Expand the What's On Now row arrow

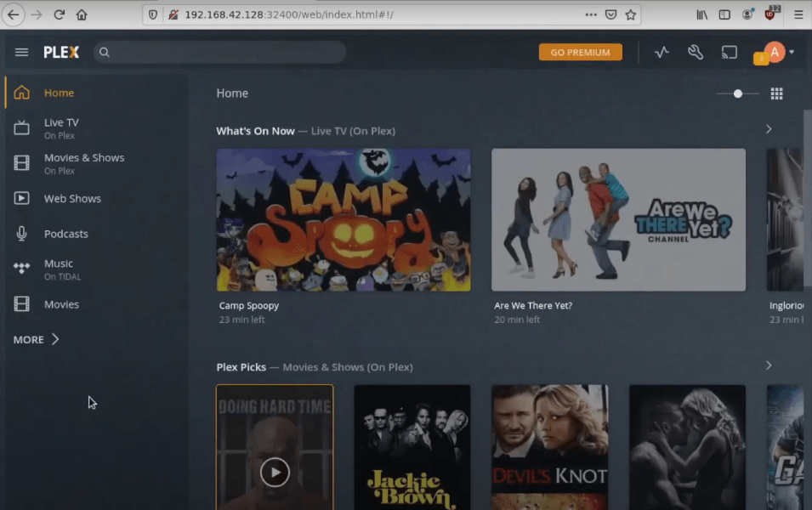click(x=769, y=129)
